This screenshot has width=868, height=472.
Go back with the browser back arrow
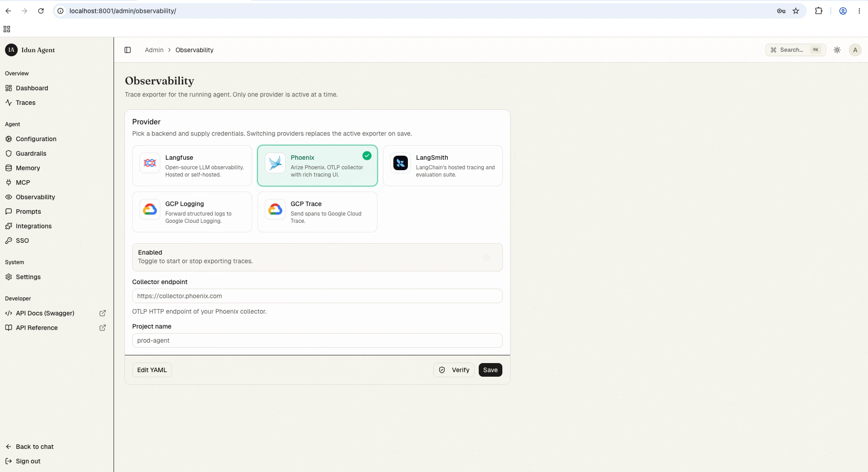[8, 11]
